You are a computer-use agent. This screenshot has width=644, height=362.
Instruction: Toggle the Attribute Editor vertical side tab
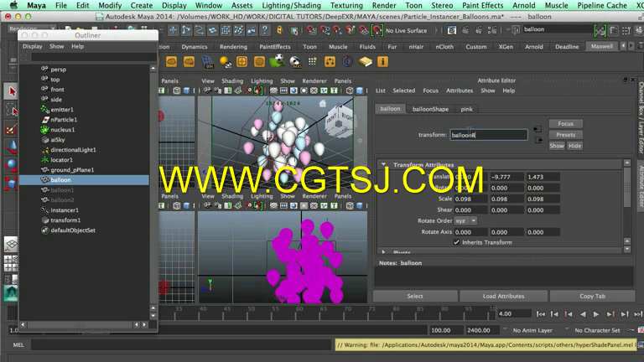(x=641, y=187)
